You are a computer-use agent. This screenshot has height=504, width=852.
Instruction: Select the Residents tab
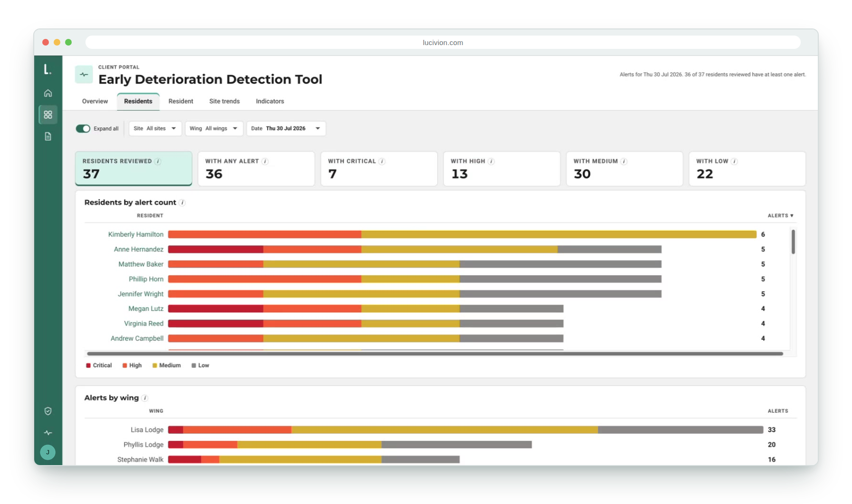pos(138,101)
